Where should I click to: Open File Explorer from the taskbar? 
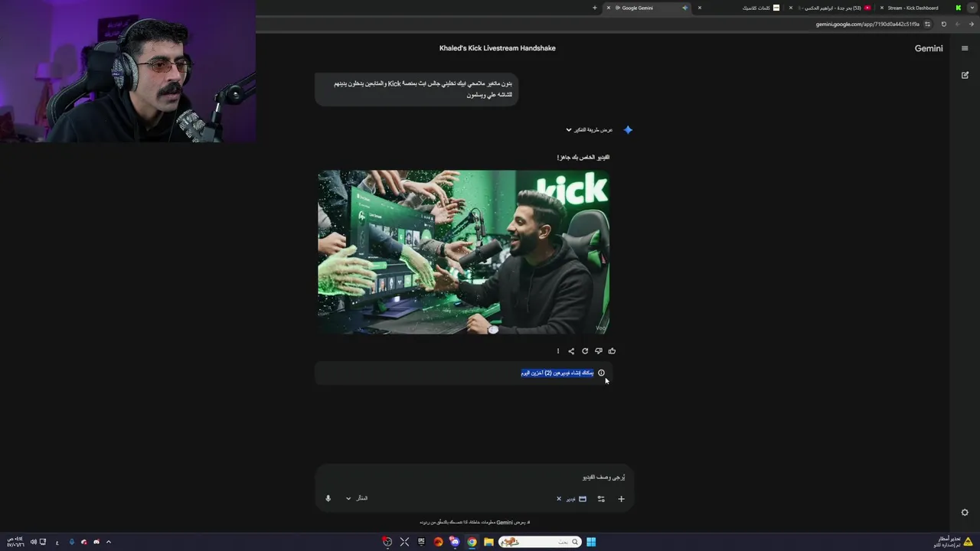click(488, 542)
